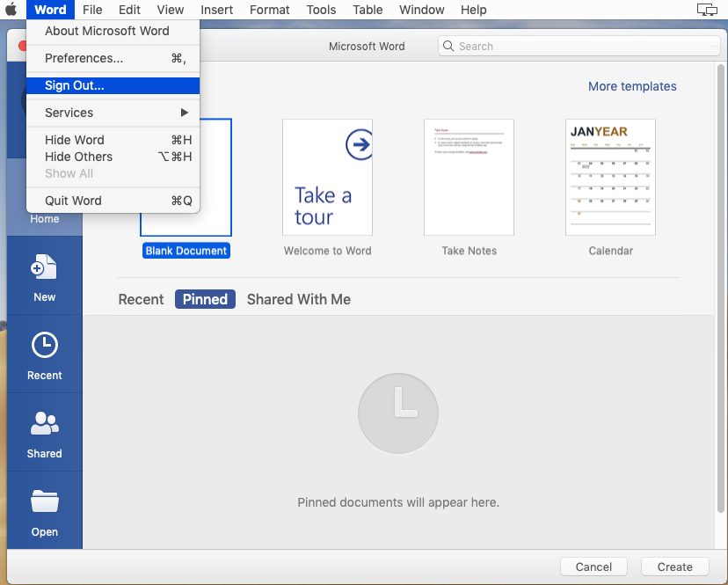
Task: Open the Edit menu
Action: click(129, 10)
